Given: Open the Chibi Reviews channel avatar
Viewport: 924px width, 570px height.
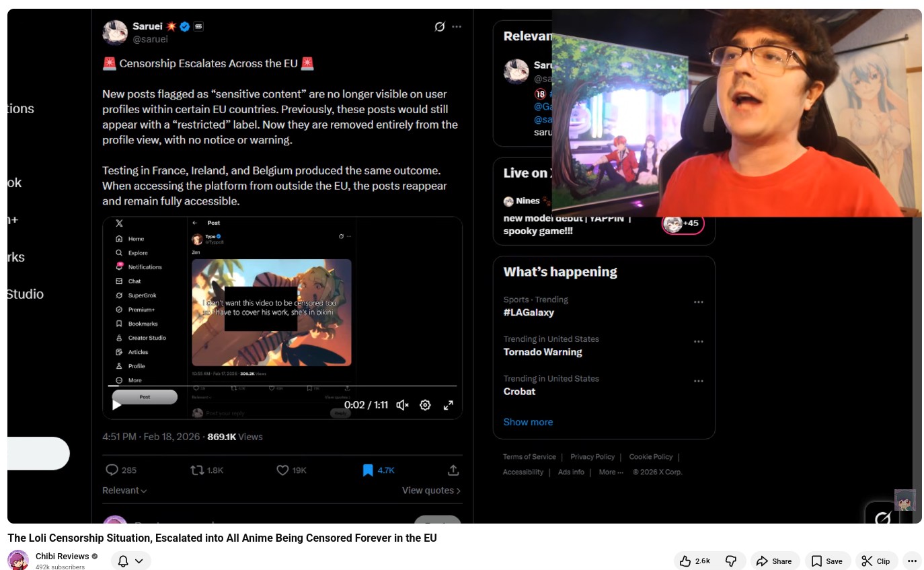Looking at the screenshot, I should [18, 560].
